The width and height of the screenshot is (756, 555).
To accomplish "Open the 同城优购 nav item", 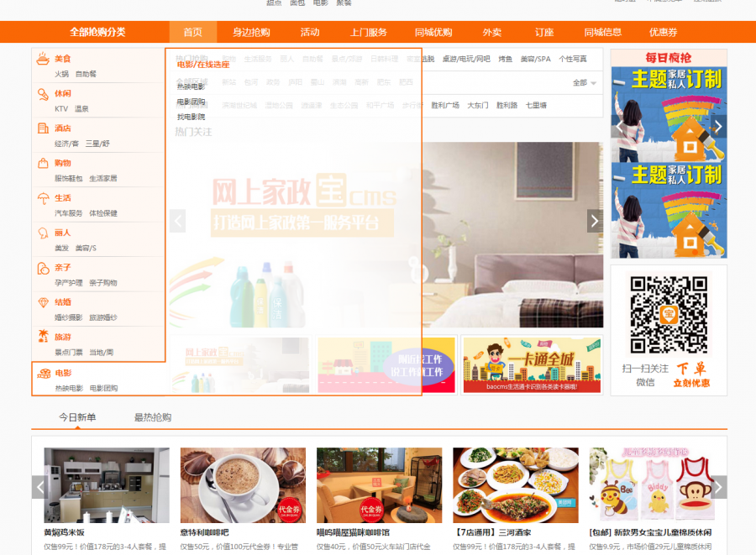I will coord(433,32).
